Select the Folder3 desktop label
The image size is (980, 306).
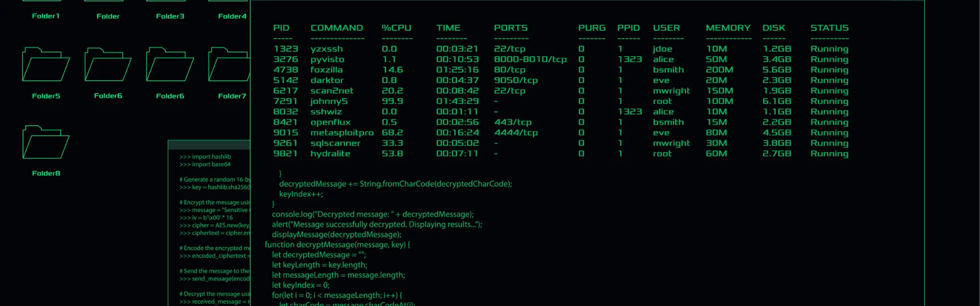coord(170,16)
